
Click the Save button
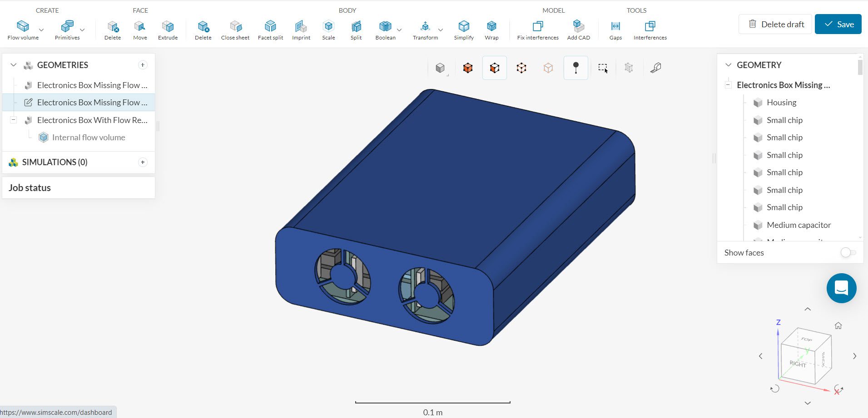tap(838, 24)
